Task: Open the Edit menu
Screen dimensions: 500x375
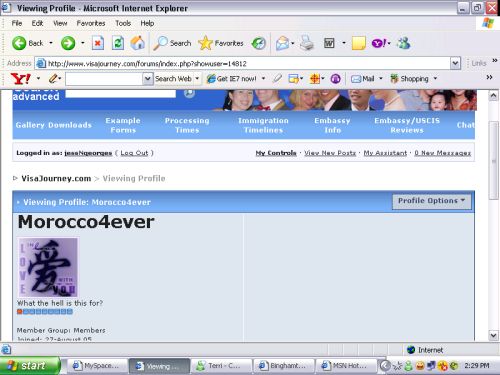Action: click(37, 23)
